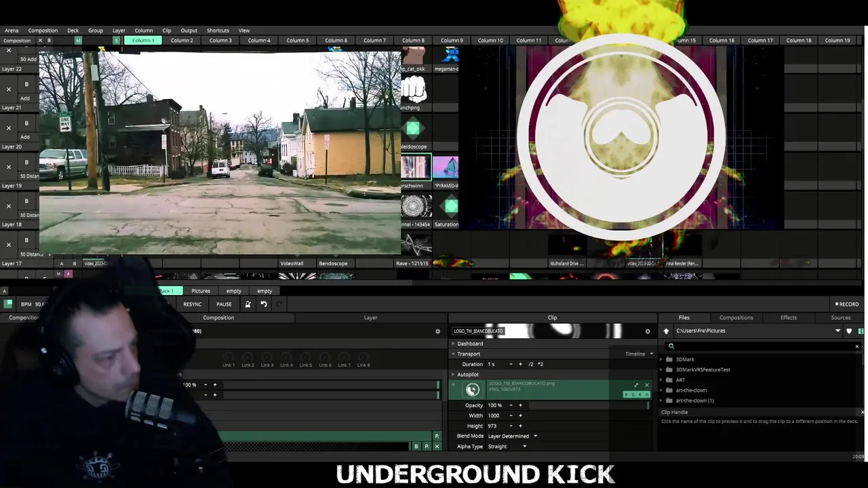
Task: Toggle composition master M button
Action: [x=78, y=41]
